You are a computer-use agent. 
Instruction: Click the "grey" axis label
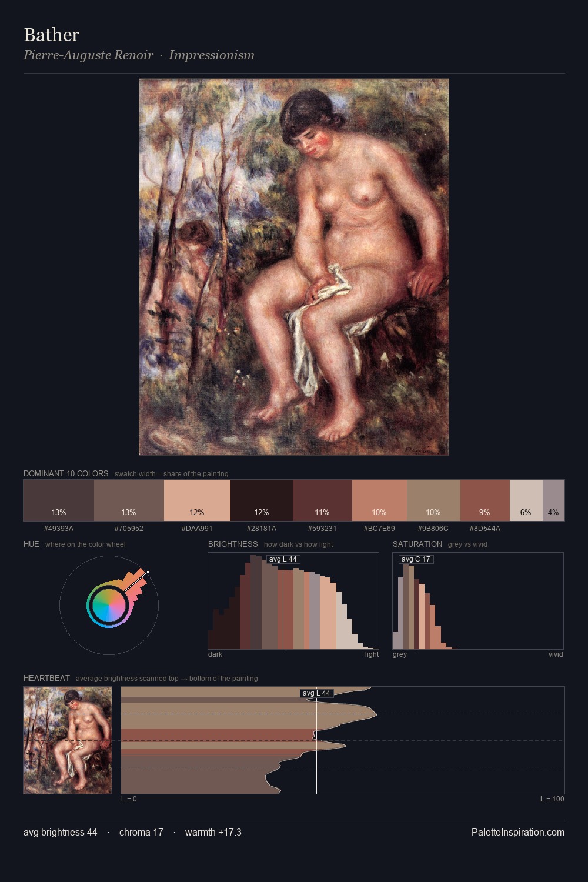[x=400, y=654]
